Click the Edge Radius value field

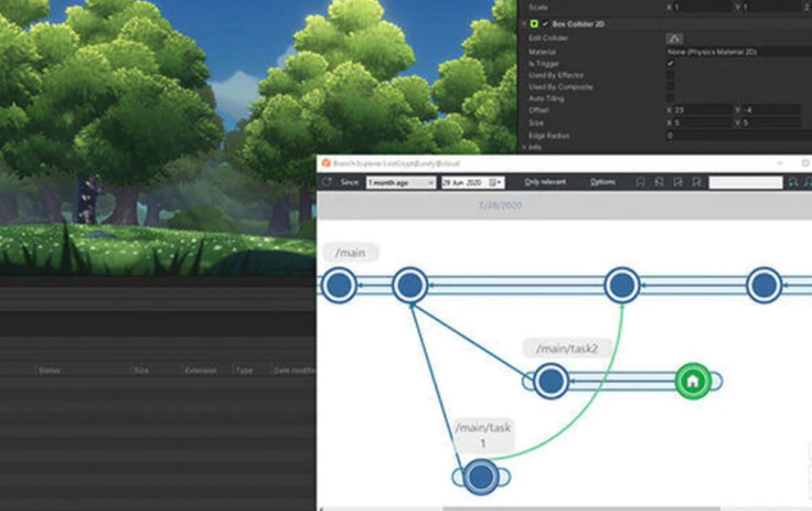click(738, 135)
